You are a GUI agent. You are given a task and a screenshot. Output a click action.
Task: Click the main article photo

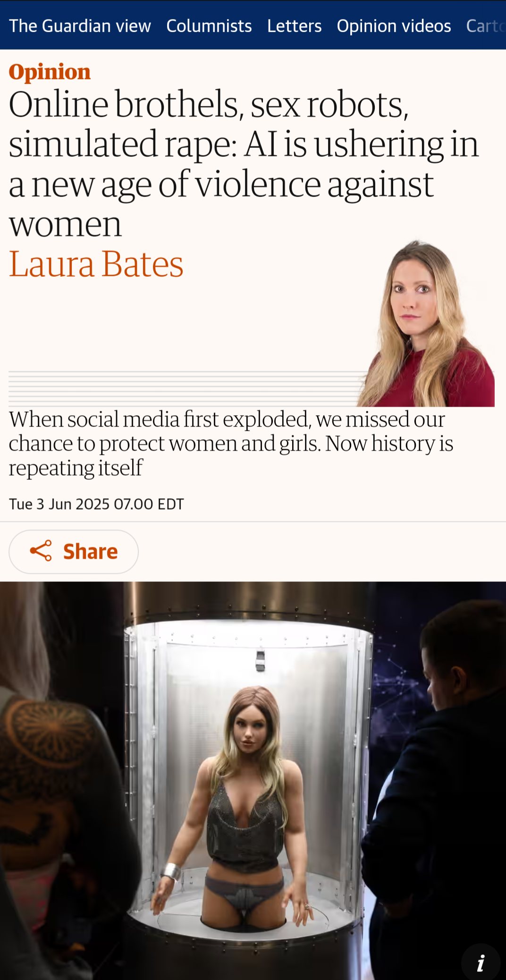253,781
